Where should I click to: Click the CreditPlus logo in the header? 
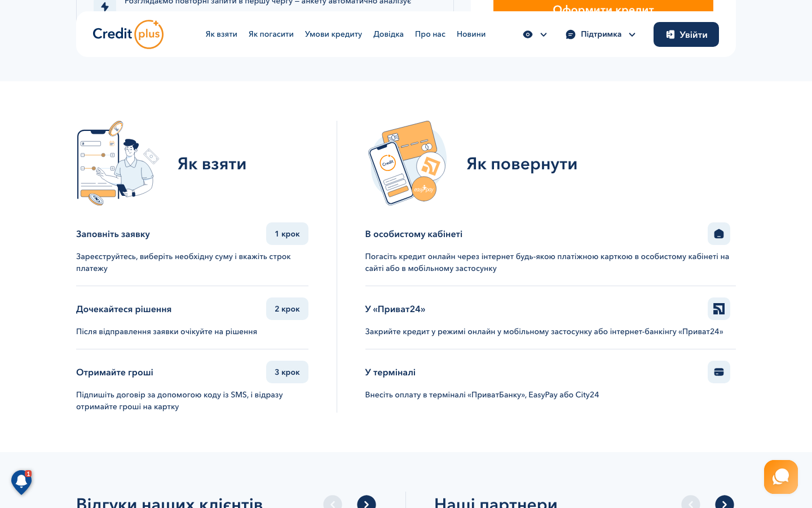point(128,34)
